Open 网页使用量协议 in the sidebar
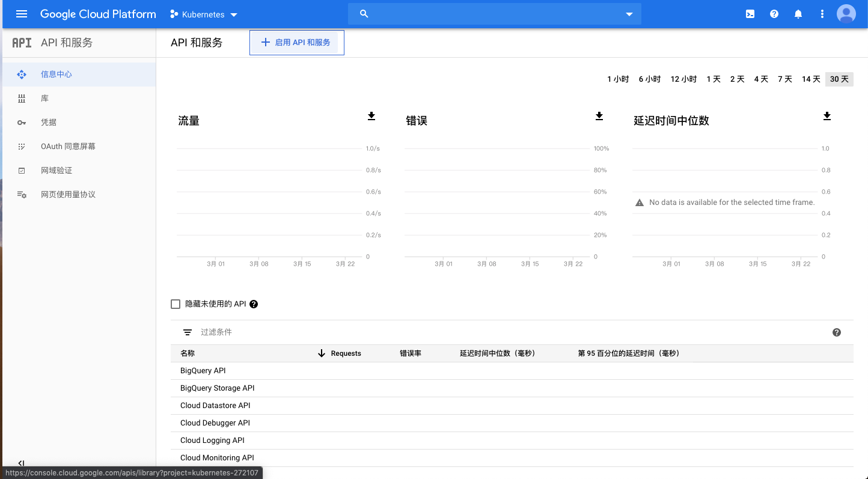Viewport: 868px width, 479px height. [x=78, y=195]
